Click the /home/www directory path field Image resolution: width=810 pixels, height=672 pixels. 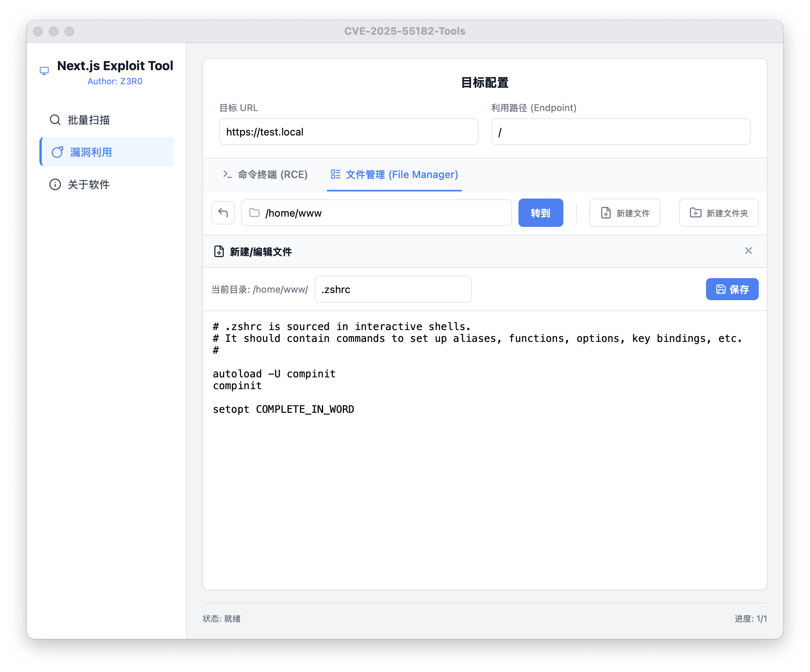[x=377, y=213]
